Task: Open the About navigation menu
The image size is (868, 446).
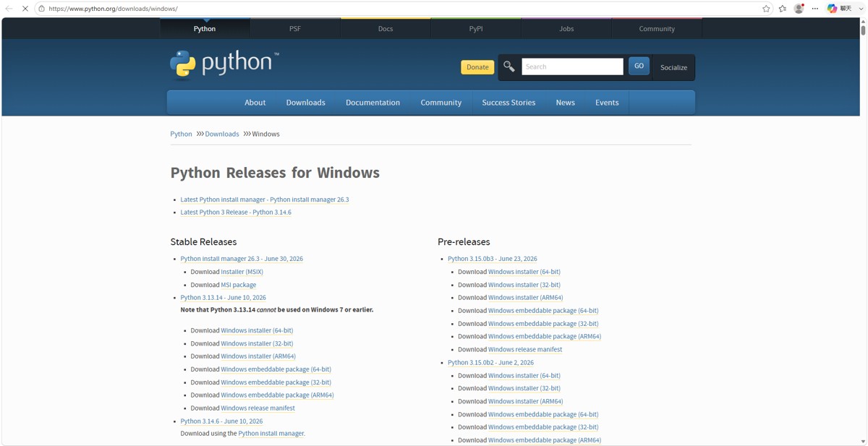Action: [255, 103]
